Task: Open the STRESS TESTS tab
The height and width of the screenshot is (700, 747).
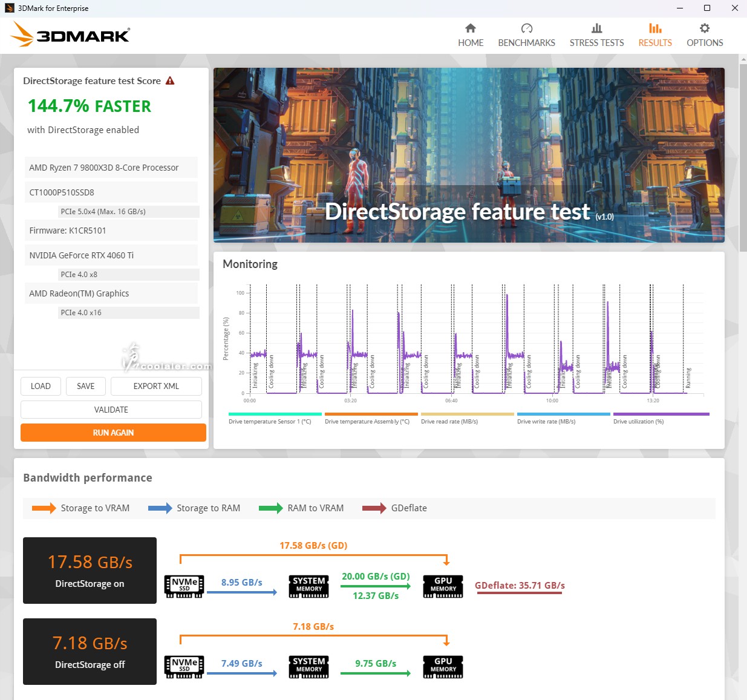Action: 596,35
